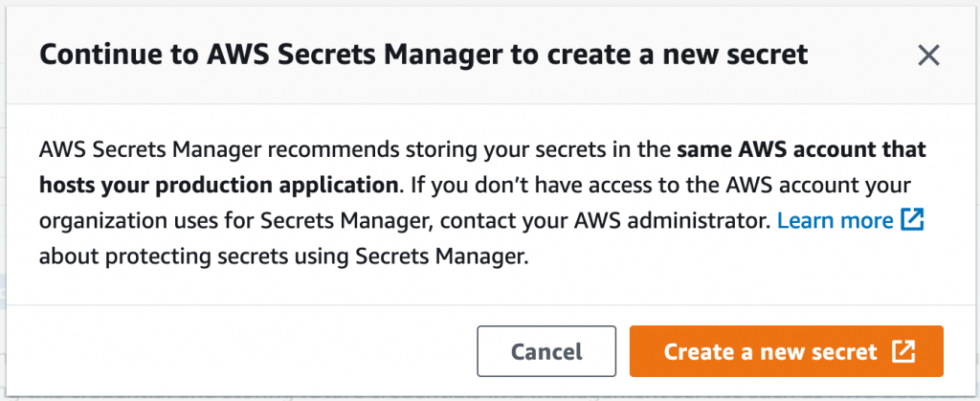Image resolution: width=980 pixels, height=401 pixels.
Task: Select the word 'Learn' in the hyperlink
Action: 803,220
